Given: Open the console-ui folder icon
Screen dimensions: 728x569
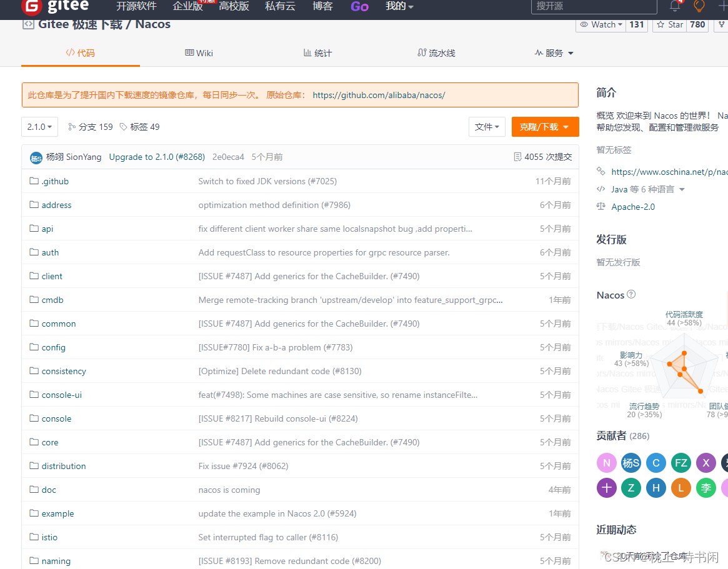Looking at the screenshot, I should (34, 394).
